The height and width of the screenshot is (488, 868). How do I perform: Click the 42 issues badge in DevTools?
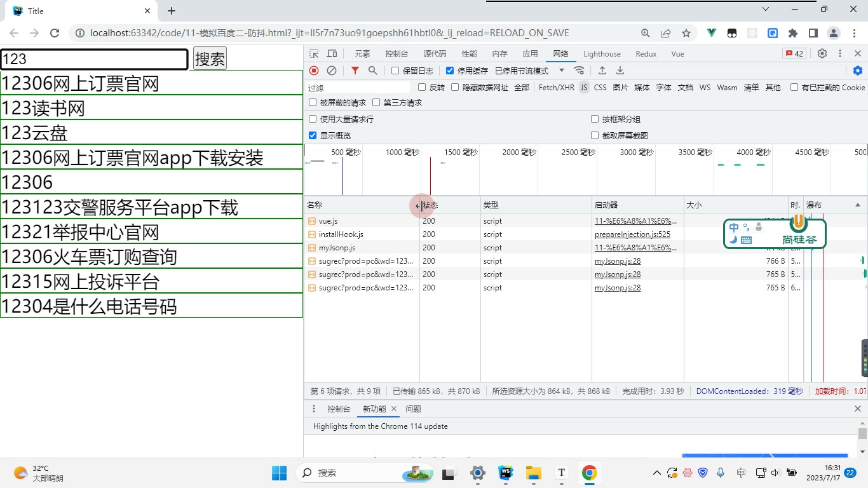tap(794, 54)
